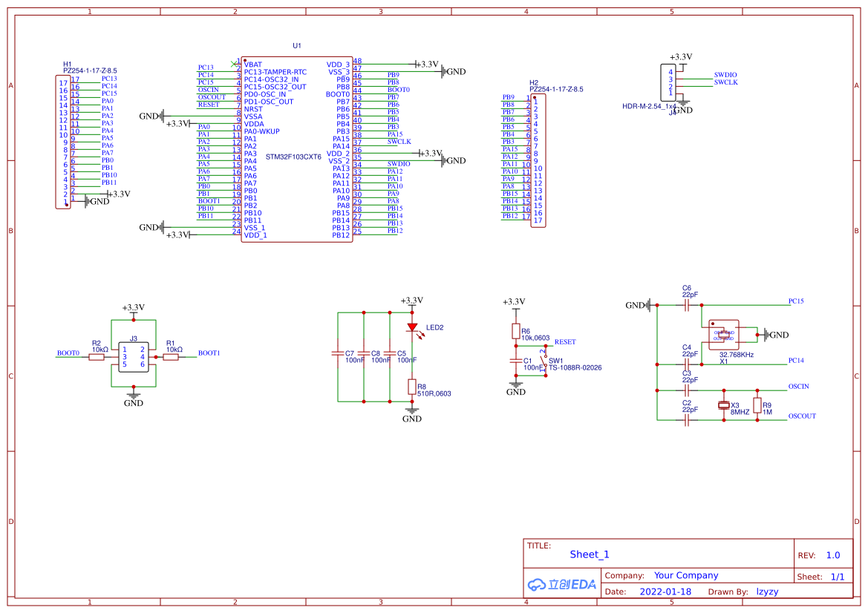This screenshot has width=868, height=613.
Task: Click the revision value 1.0
Action: [x=833, y=555]
